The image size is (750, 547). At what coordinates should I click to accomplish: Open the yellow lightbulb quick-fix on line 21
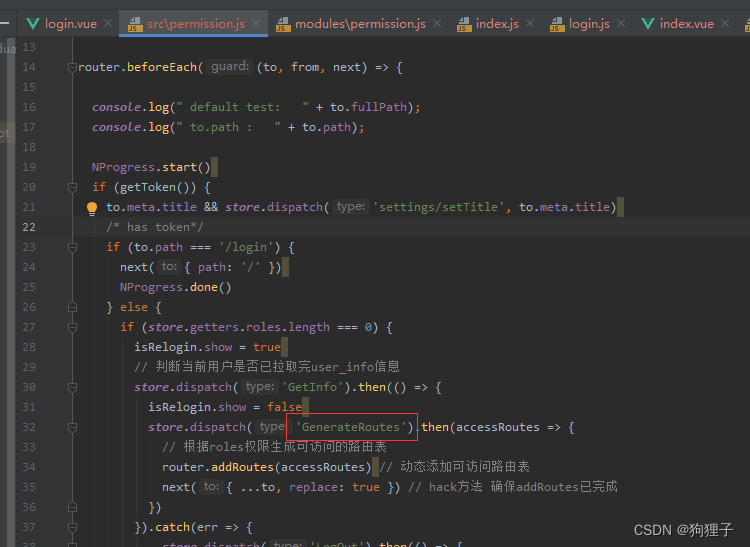(92, 208)
